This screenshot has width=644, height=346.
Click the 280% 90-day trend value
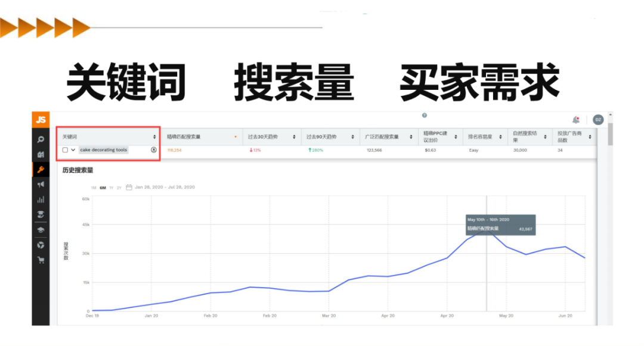(316, 151)
